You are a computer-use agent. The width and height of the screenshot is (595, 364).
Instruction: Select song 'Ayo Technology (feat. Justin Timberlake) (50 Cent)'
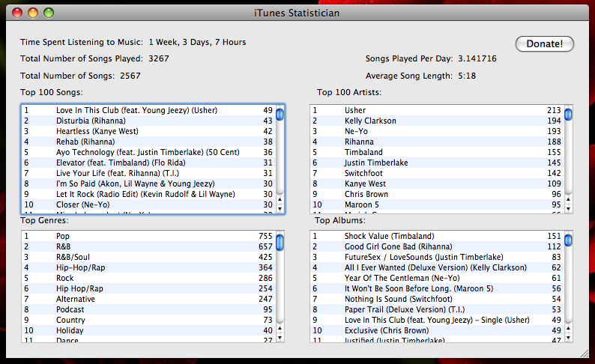pos(148,153)
